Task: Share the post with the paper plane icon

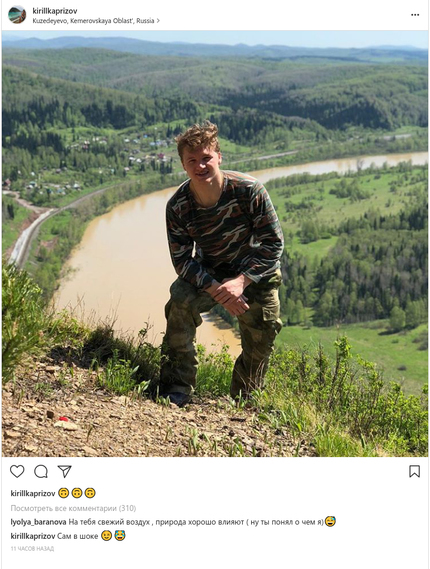Action: [x=65, y=471]
